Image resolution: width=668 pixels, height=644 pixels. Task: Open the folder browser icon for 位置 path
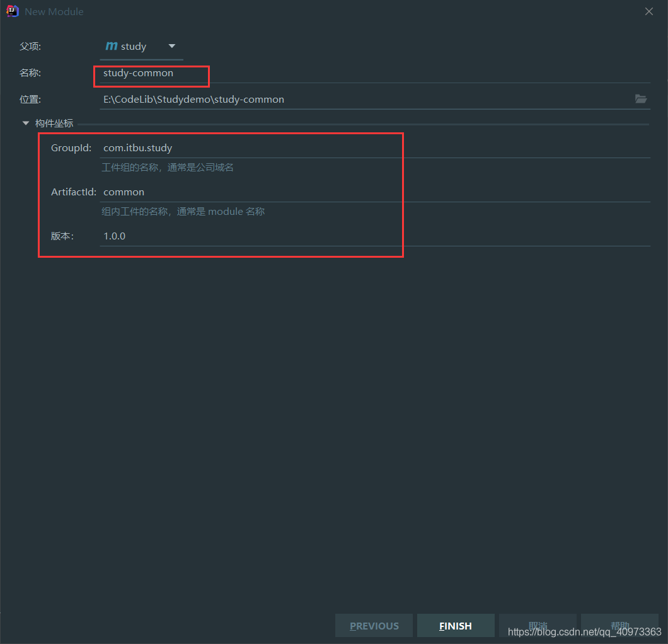click(641, 99)
